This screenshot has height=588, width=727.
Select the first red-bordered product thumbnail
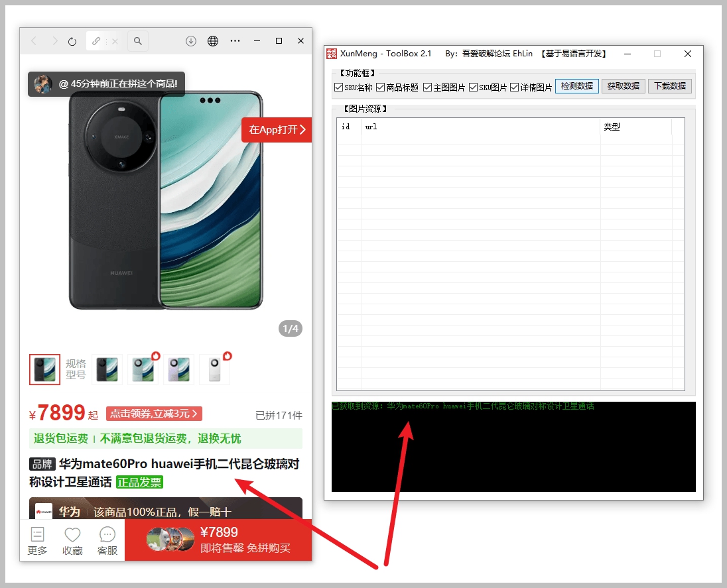(44, 369)
